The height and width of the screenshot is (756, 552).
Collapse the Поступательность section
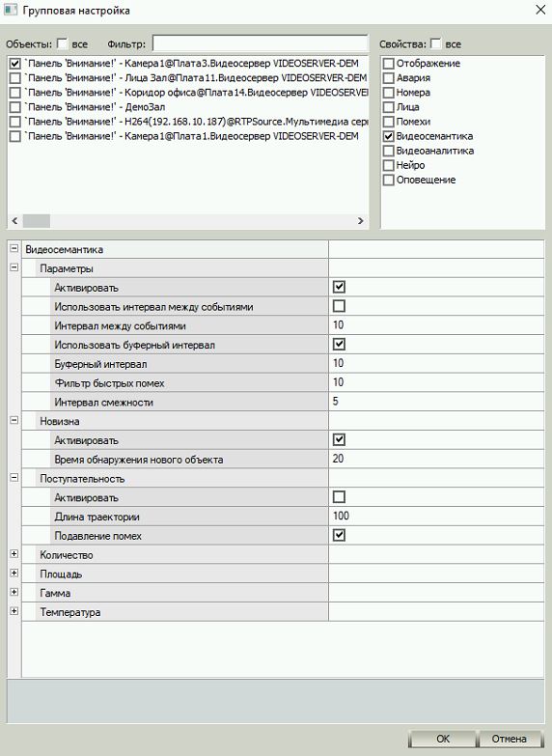(x=14, y=478)
